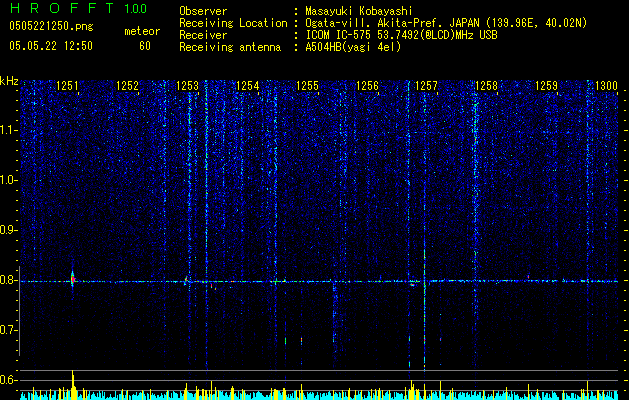Click the HROFFT 1.0.0 title text
Screen dimensions: 629x400
[x=78, y=8]
